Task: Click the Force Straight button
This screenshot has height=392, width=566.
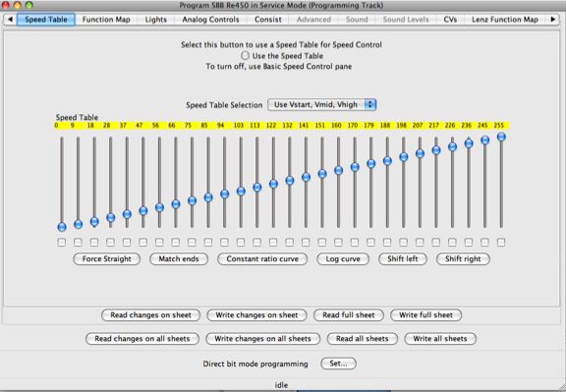Action: pos(106,258)
